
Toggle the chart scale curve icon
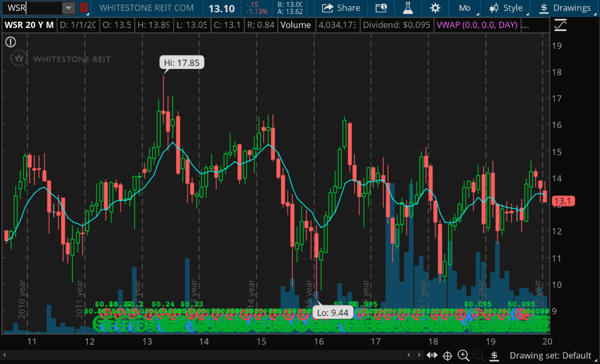click(560, 25)
